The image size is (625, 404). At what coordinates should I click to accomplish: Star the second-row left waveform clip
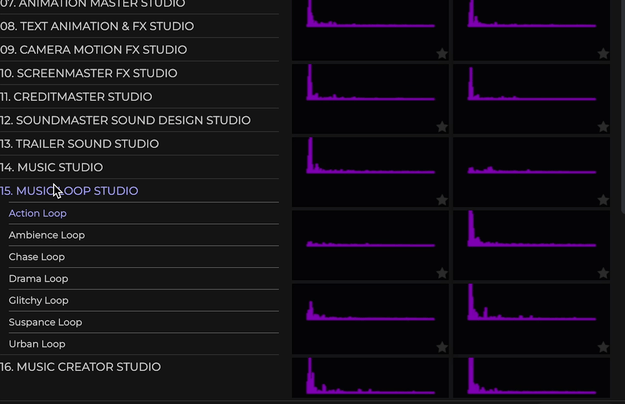[442, 127]
